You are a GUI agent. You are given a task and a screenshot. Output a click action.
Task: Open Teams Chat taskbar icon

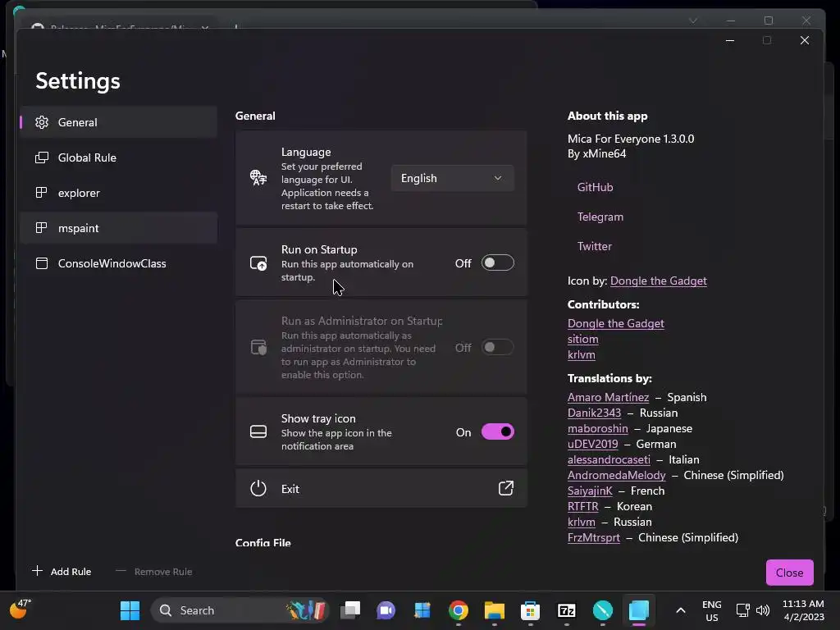386,610
